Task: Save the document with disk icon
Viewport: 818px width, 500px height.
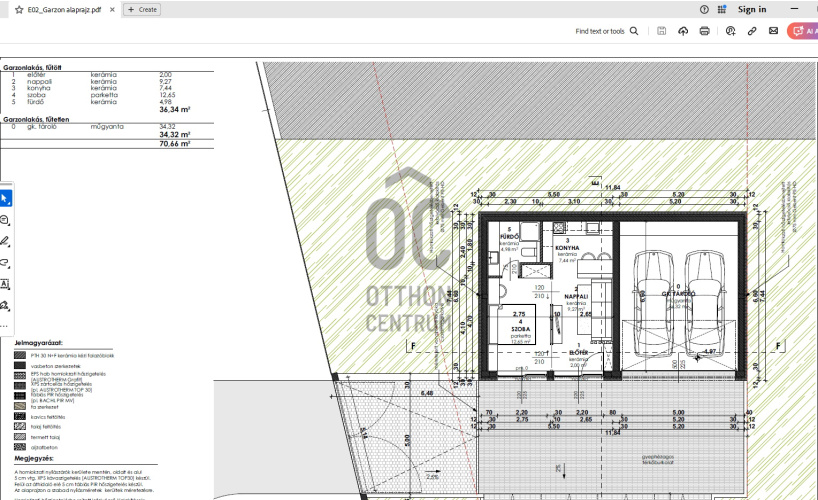Action: 661,31
